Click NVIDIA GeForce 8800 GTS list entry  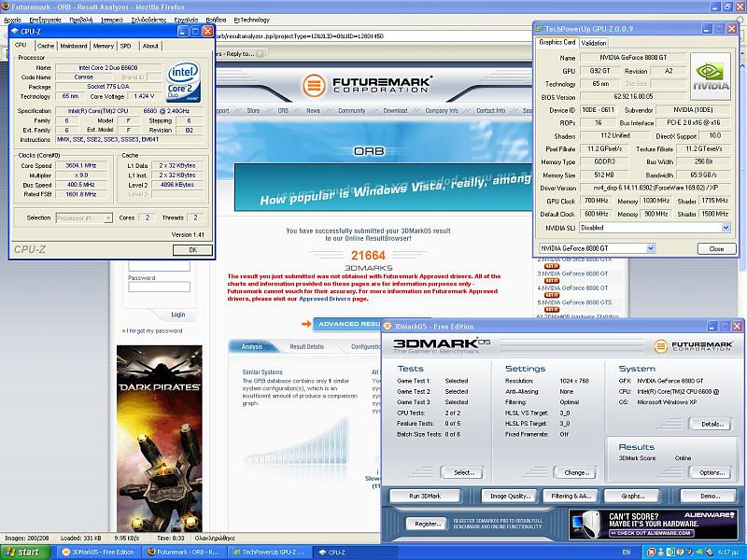point(576,302)
